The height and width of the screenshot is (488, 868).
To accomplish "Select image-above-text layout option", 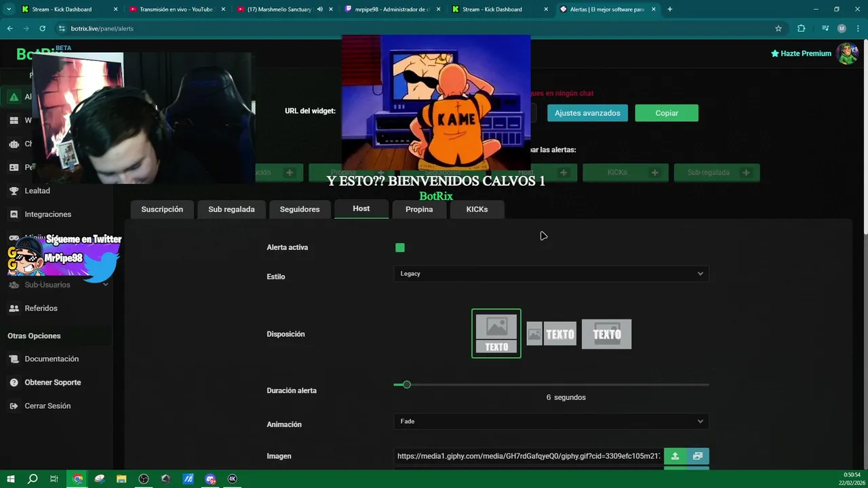I will (496, 333).
